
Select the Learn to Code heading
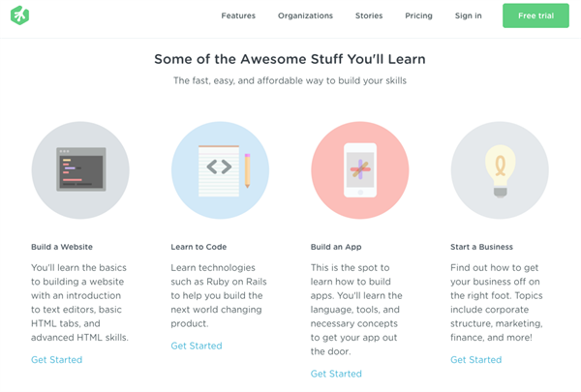(199, 247)
